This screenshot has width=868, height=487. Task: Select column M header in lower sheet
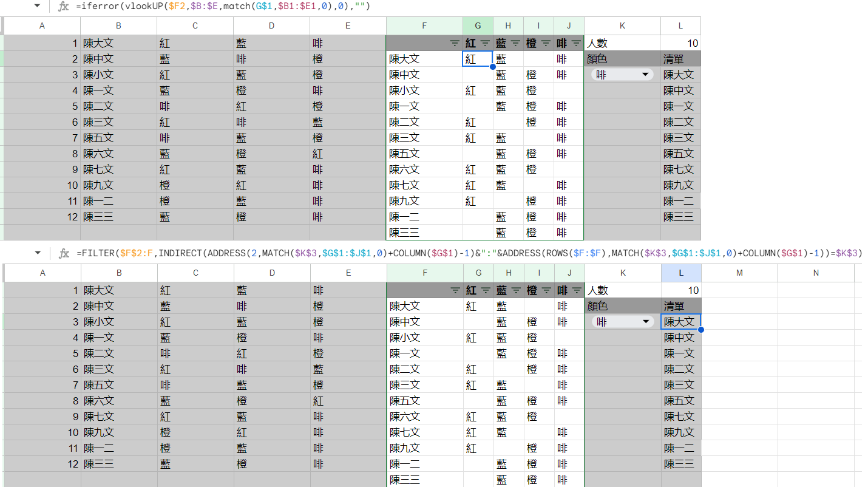point(739,273)
